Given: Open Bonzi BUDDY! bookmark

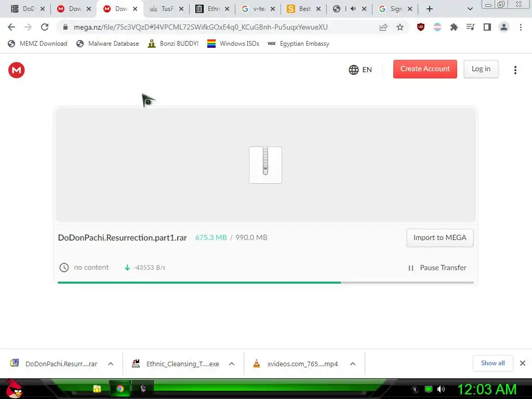Looking at the screenshot, I should pos(173,44).
